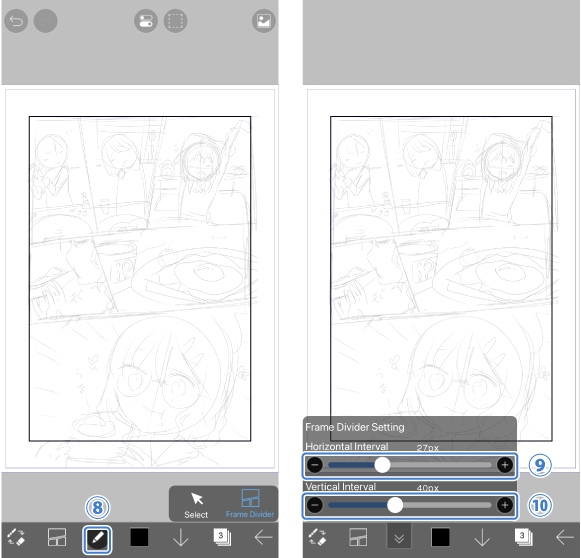The height and width of the screenshot is (558, 581).
Task: Open frame divider tool icon in left toolbar
Action: pyautogui.click(x=57, y=537)
